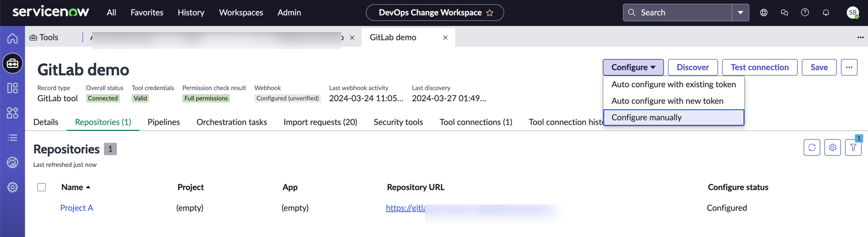This screenshot has width=868, height=237.
Task: Click the Configure status column header
Action: click(738, 187)
